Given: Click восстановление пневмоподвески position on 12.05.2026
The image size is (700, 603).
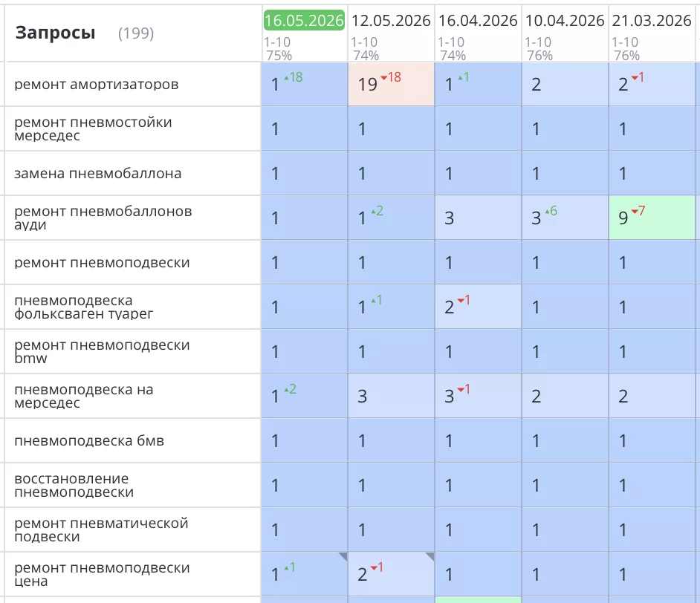Looking at the screenshot, I should [391, 485].
